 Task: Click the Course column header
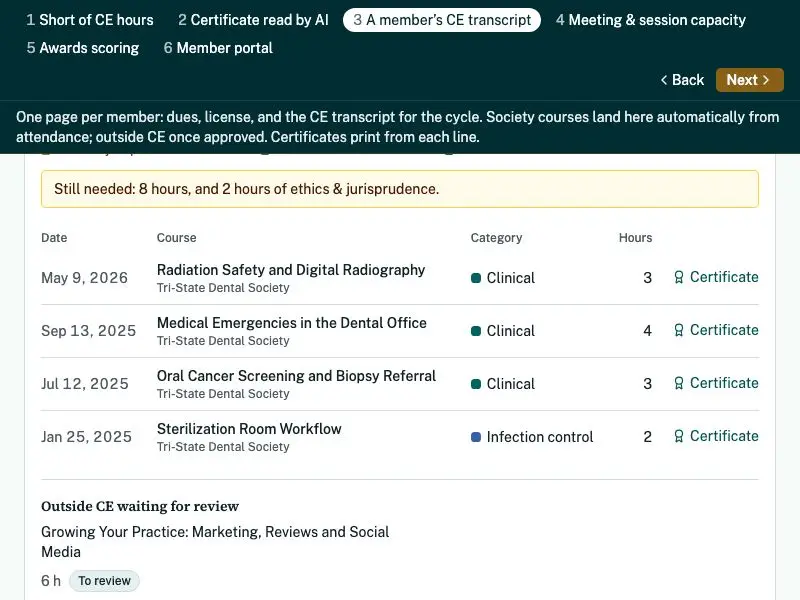point(177,238)
